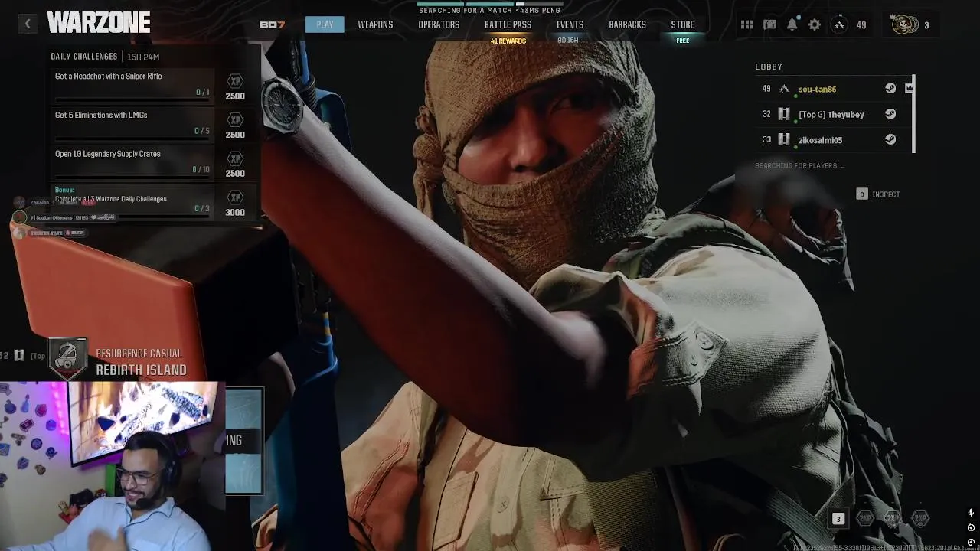Click rank emblem beside Theyubey
This screenshot has width=980, height=551.
784,114
